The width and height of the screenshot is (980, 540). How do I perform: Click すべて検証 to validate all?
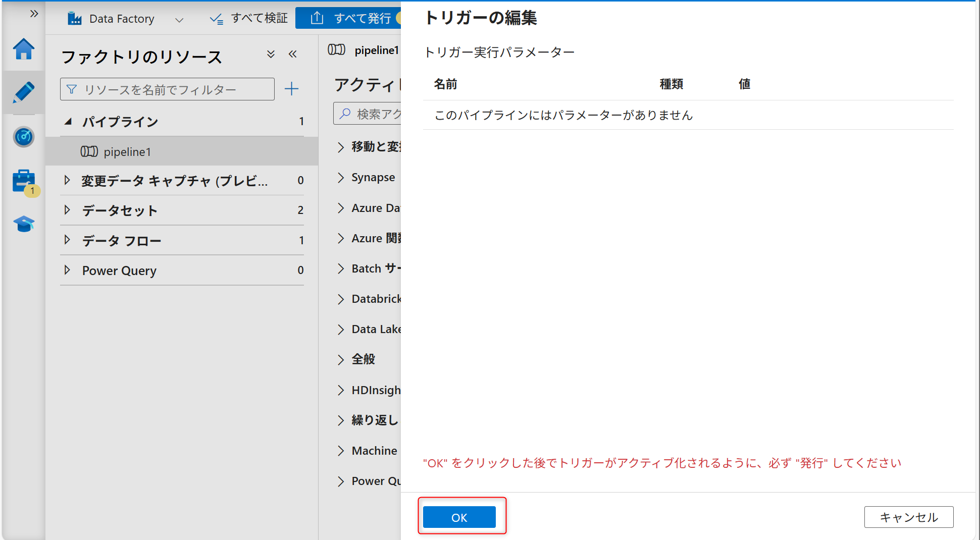249,19
